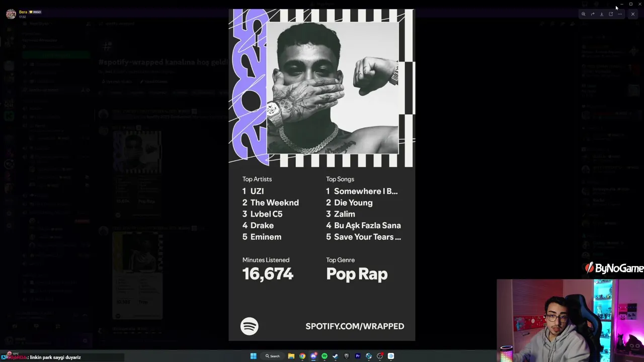The image size is (644, 362).
Task: Download the Spotify Wrapped image
Action: tap(602, 14)
